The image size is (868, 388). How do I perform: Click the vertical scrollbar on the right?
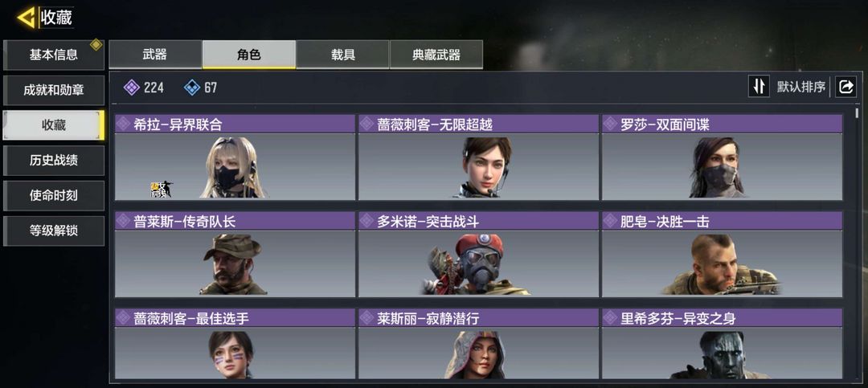pos(857,113)
